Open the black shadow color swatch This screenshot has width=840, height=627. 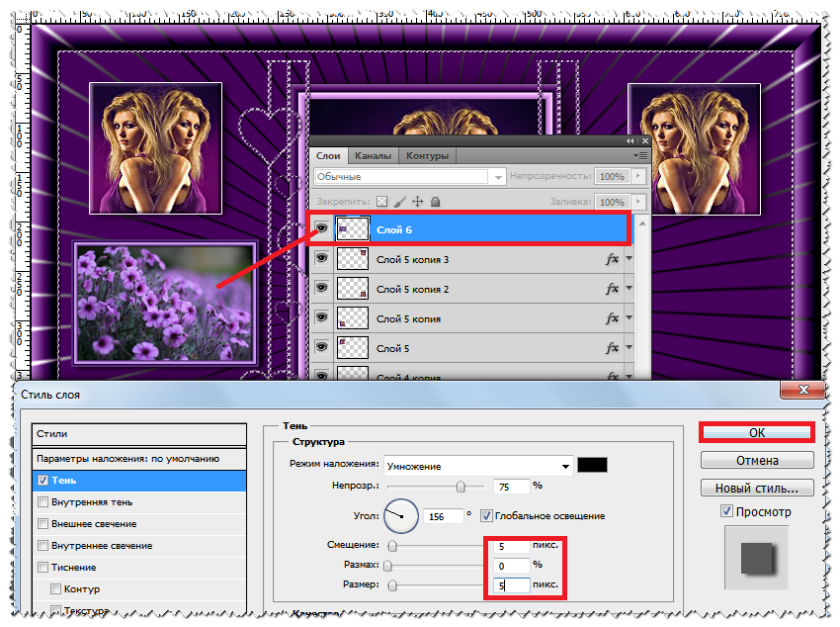[592, 465]
